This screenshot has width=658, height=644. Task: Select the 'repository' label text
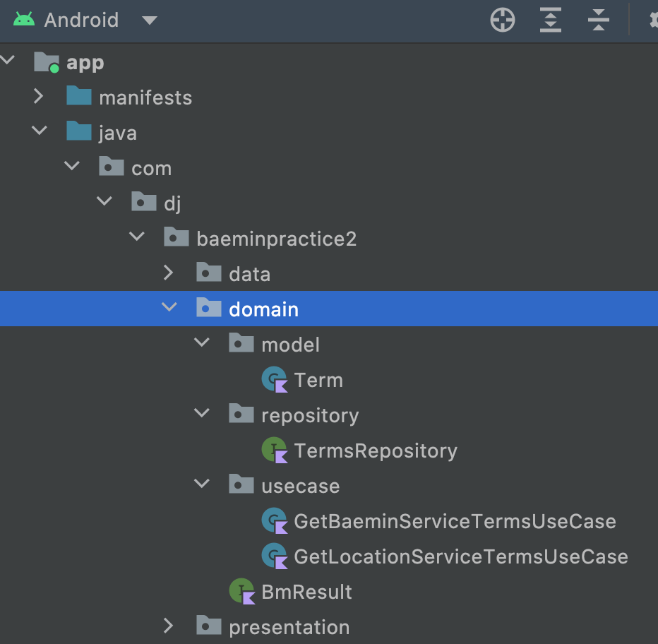(310, 416)
